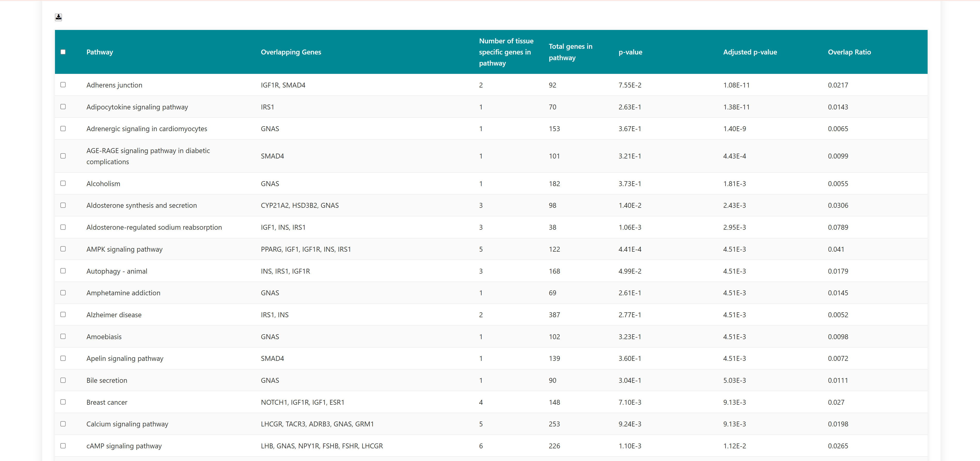The image size is (980, 461).
Task: Sort by the Pathway column header
Action: [100, 52]
